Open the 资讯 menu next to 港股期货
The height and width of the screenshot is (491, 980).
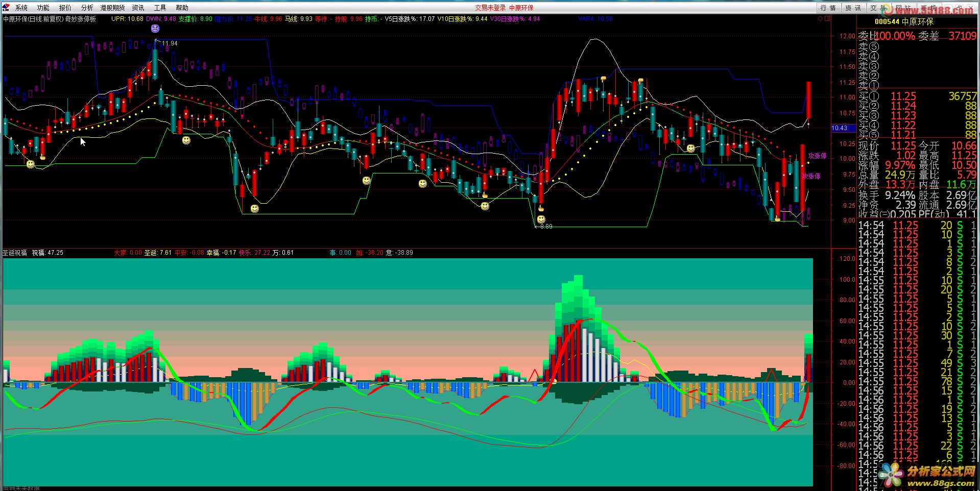coord(138,8)
